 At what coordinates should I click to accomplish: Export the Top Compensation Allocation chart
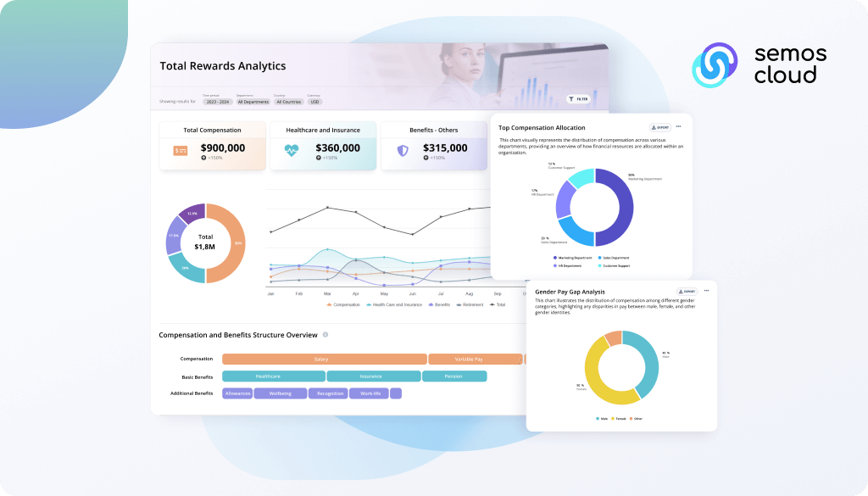(x=659, y=127)
